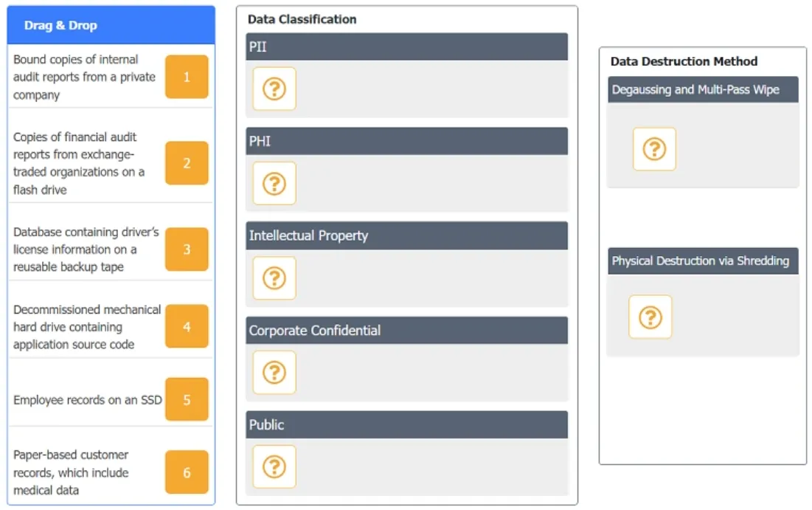The height and width of the screenshot is (510, 812).
Task: Pick the orange tile numbered 3
Action: (187, 249)
